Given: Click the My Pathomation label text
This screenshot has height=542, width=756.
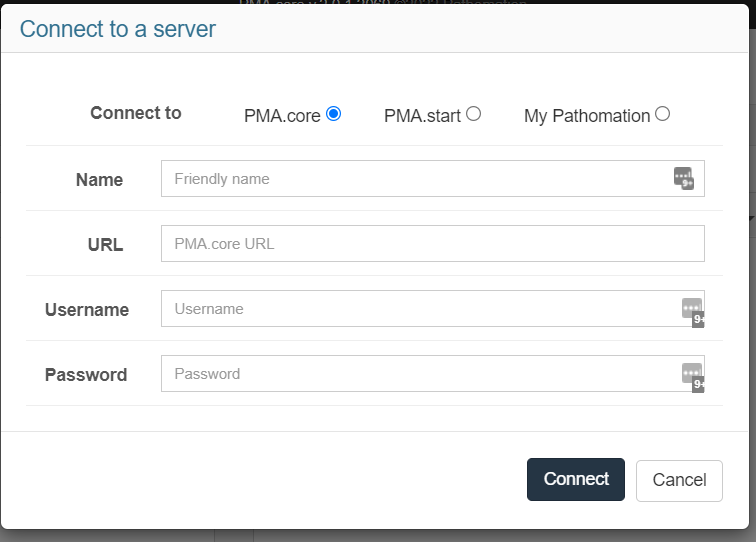Looking at the screenshot, I should (x=587, y=116).
